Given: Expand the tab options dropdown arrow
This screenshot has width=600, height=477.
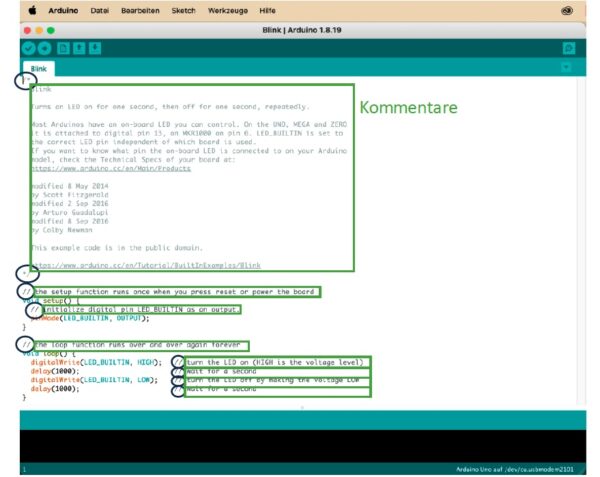Looking at the screenshot, I should point(566,67).
